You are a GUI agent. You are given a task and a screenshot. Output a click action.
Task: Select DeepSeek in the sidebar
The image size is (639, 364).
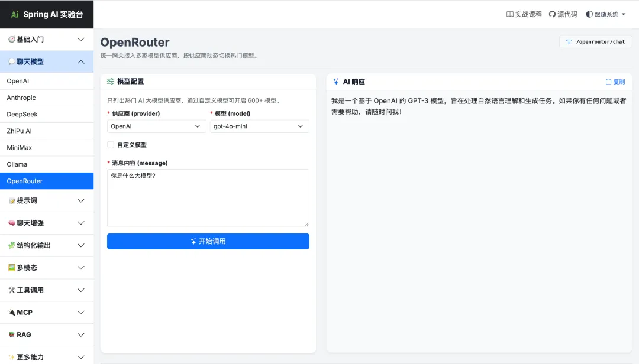(47, 115)
